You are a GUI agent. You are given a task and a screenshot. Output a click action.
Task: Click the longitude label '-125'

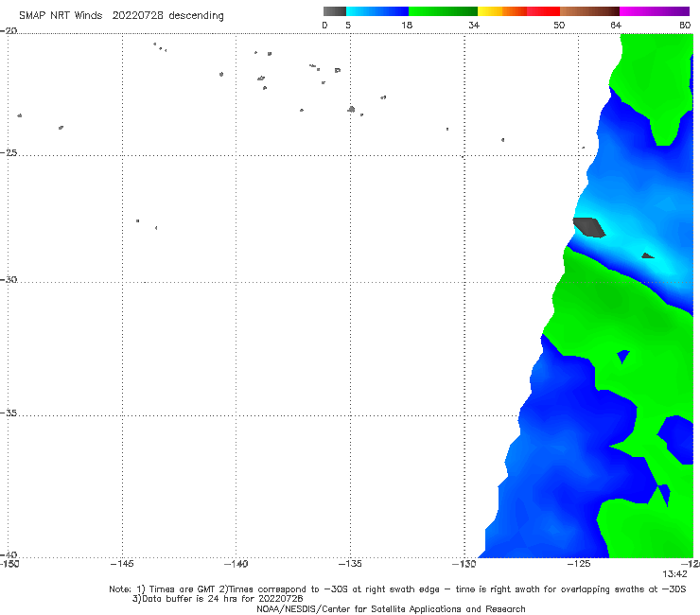click(x=579, y=564)
